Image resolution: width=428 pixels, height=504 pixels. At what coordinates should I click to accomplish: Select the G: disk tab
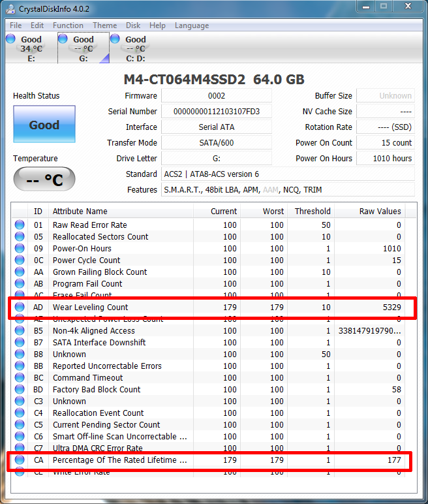click(84, 48)
